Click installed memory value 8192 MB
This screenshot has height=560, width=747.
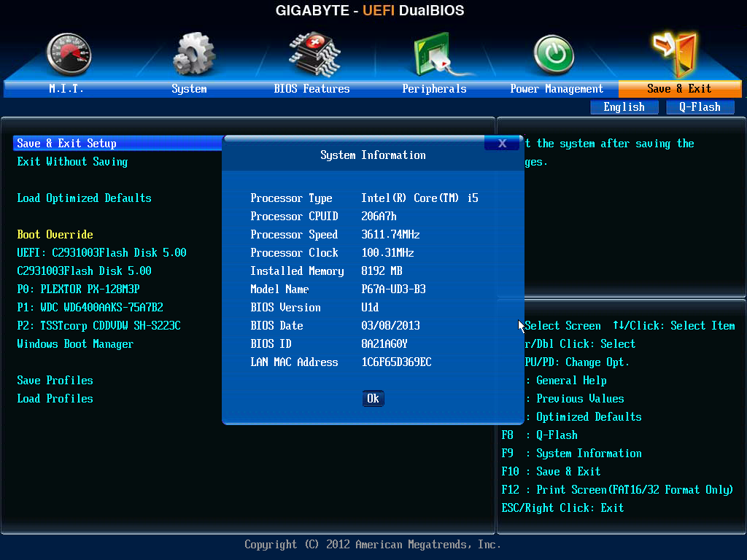pyautogui.click(x=382, y=271)
